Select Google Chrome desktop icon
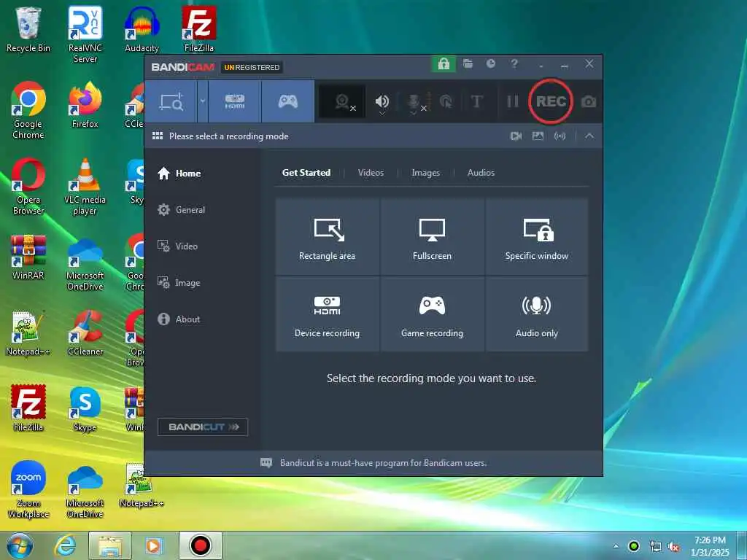Screen dimensions: 747x560 28,111
